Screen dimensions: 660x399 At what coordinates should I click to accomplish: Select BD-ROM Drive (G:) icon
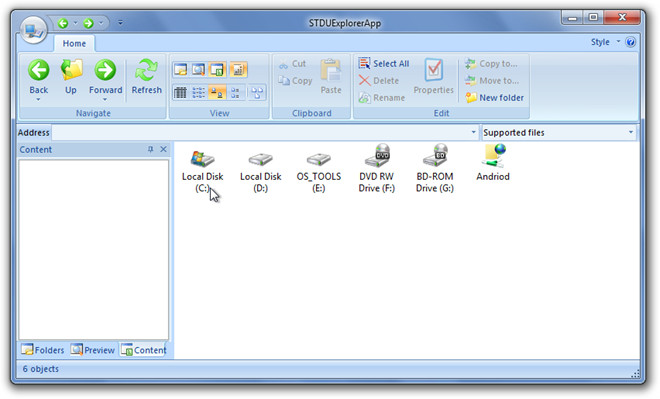(435, 169)
